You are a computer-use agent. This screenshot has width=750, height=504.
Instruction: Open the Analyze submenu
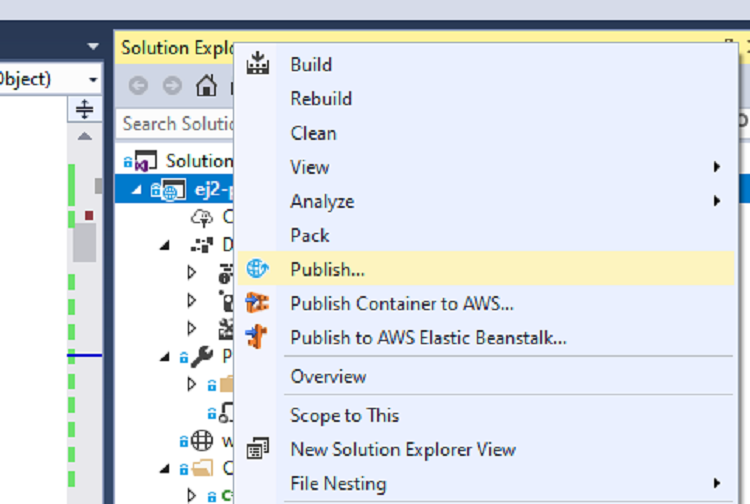coord(485,201)
